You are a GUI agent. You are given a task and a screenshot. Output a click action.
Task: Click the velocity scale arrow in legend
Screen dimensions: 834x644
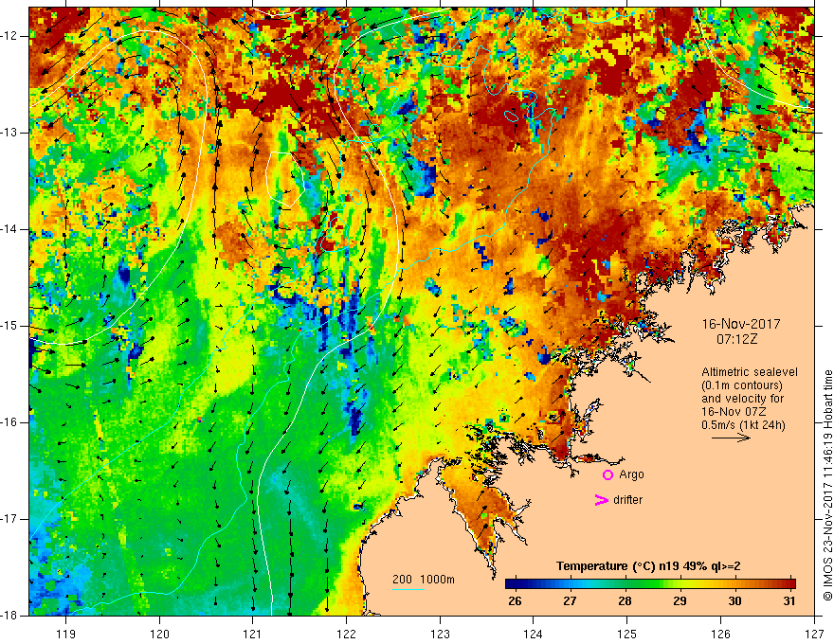(731, 438)
